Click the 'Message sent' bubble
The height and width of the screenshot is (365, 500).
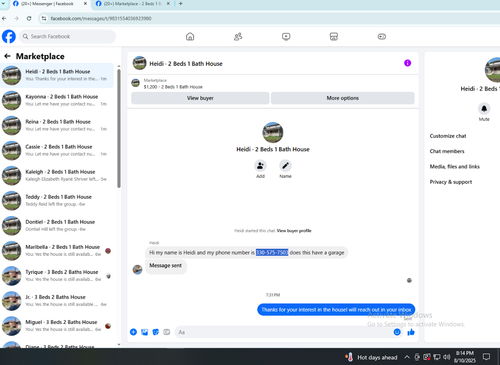tap(166, 267)
